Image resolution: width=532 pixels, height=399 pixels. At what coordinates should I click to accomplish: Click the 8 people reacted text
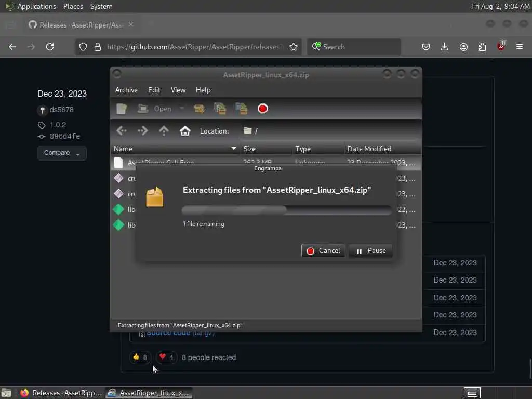[x=209, y=357]
